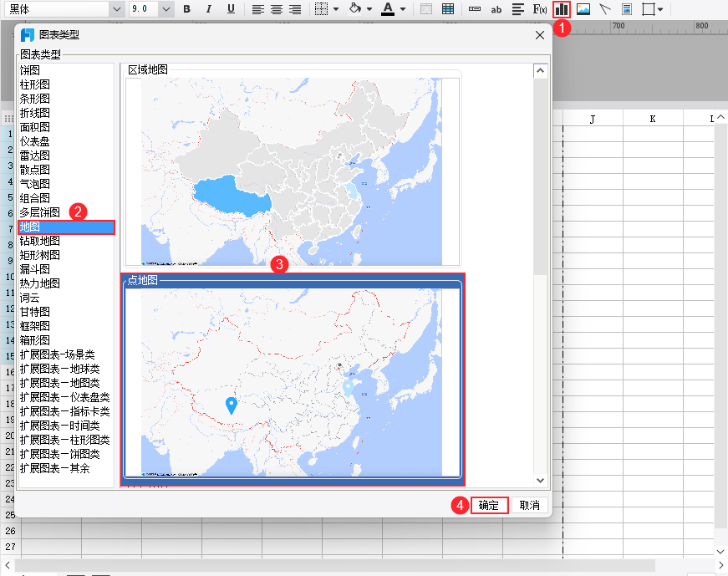The height and width of the screenshot is (576, 728).
Task: Choose 甘特图 in chart list
Action: pos(35,312)
